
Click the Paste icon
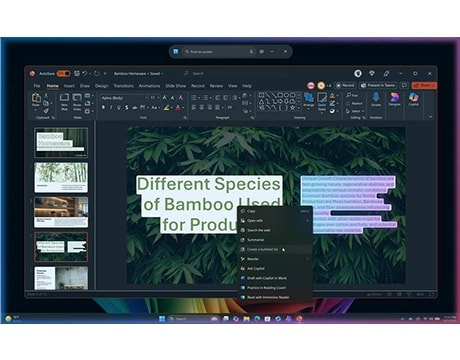coord(36,98)
